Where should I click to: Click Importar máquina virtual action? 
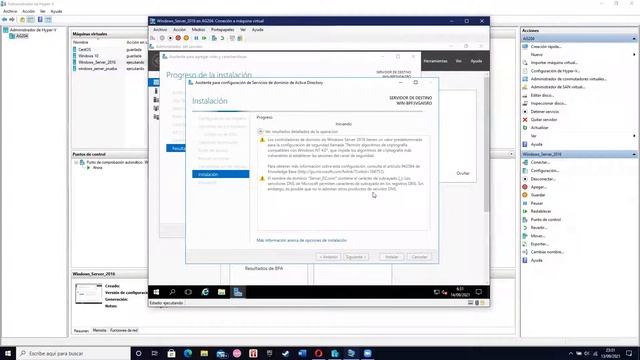pyautogui.click(x=554, y=63)
